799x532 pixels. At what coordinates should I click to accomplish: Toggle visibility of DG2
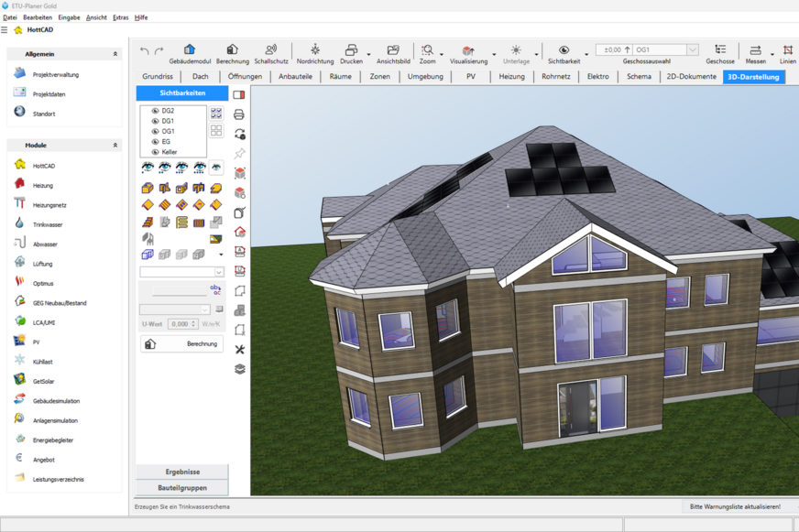click(x=157, y=111)
